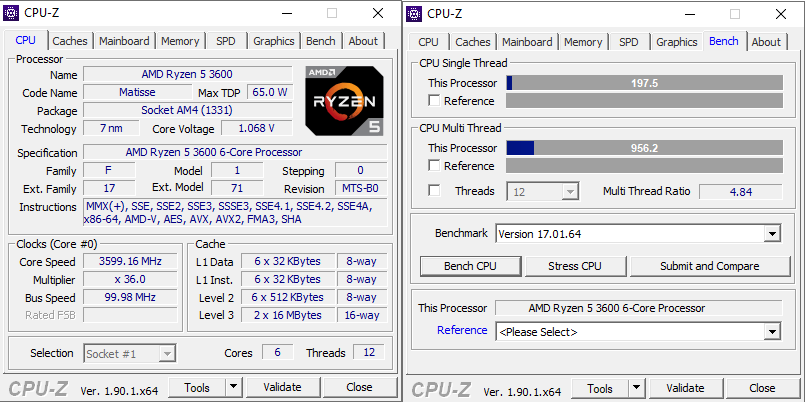Open Tools dropdown arrow in left window
This screenshot has width=805, height=402.
234,387
